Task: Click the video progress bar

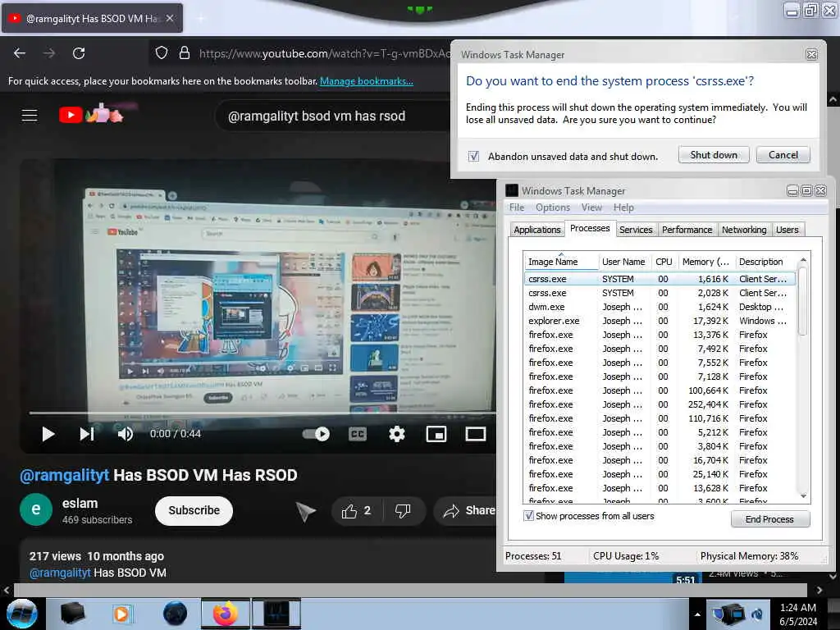Action: (262, 413)
